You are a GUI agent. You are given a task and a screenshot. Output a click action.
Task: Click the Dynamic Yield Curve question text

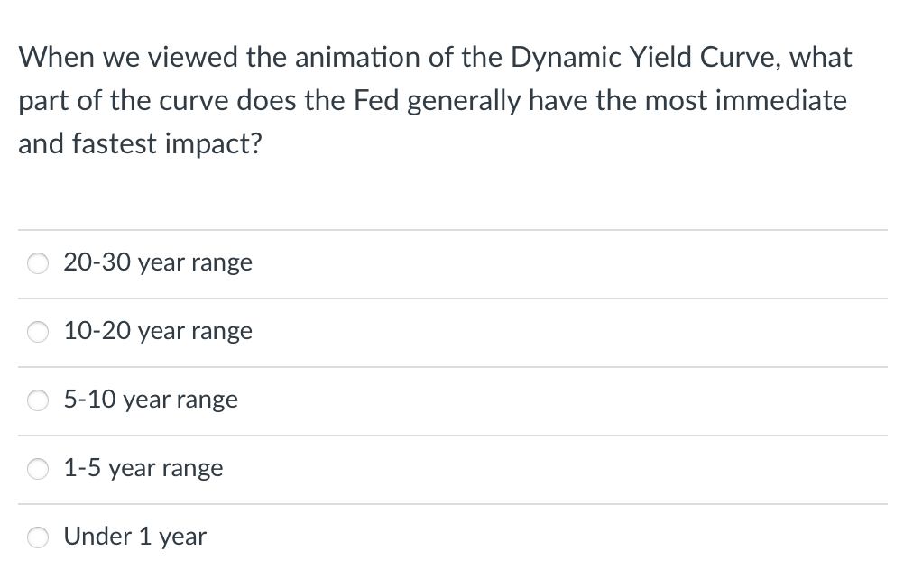point(435,100)
